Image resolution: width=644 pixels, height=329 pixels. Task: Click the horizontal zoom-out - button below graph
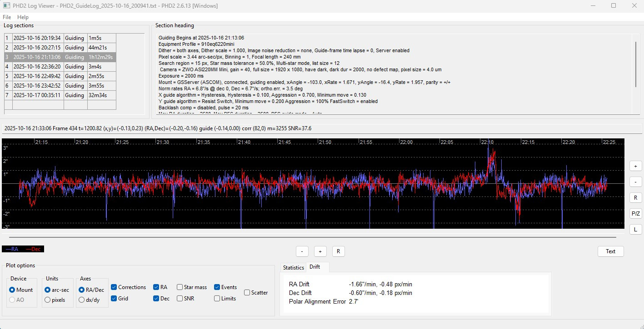(302, 251)
